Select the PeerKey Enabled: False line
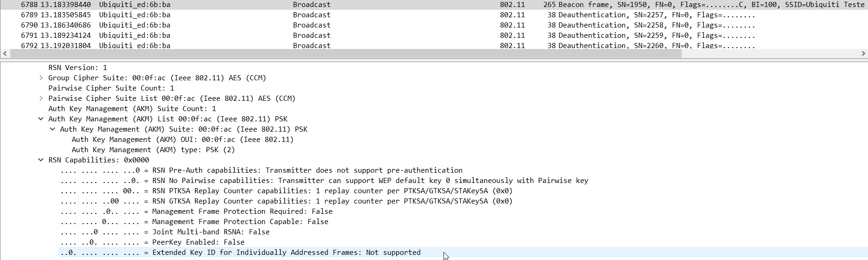Image resolution: width=868 pixels, height=260 pixels. (x=152, y=242)
